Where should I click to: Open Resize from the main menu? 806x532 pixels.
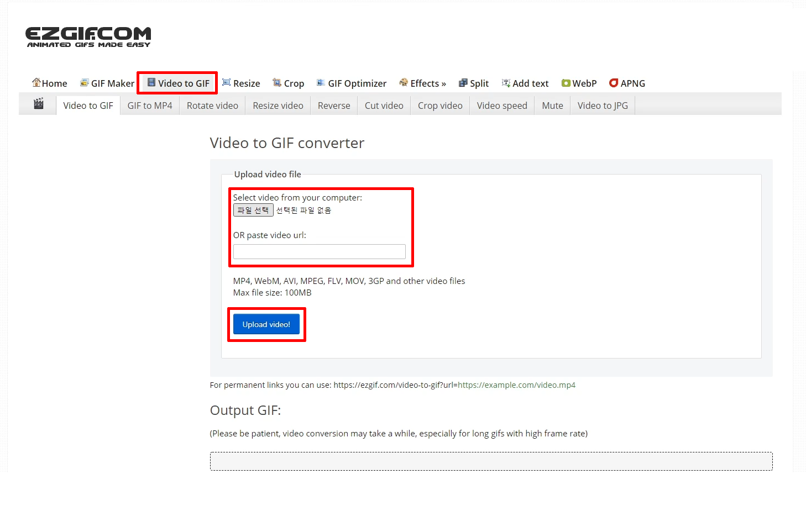click(x=241, y=83)
